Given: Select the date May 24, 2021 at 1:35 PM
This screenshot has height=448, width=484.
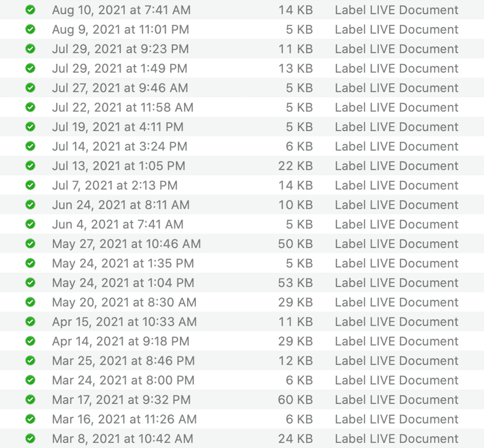Looking at the screenshot, I should pos(123,263).
